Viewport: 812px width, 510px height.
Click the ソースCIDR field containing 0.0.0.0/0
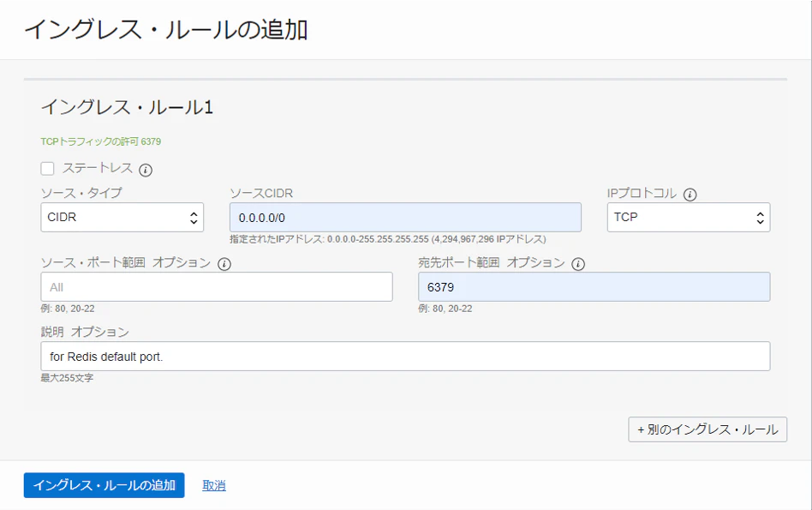tap(407, 217)
